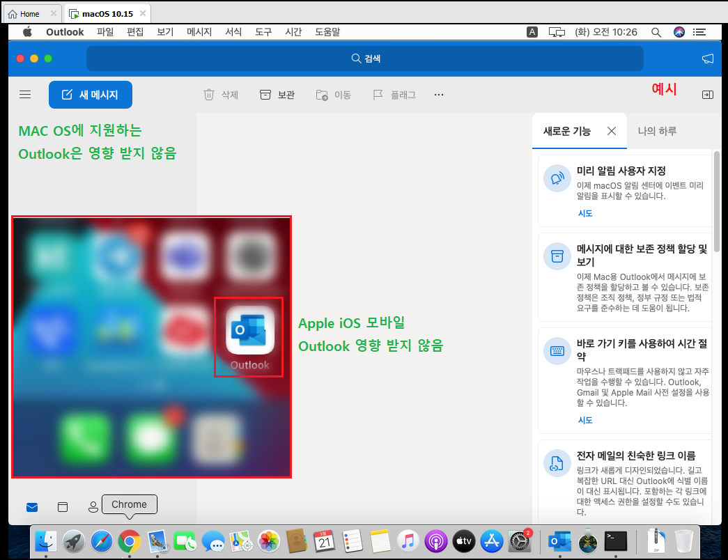This screenshot has height=560, width=728.
Task: Click the 삭제 trash toolbar icon
Action: (209, 95)
